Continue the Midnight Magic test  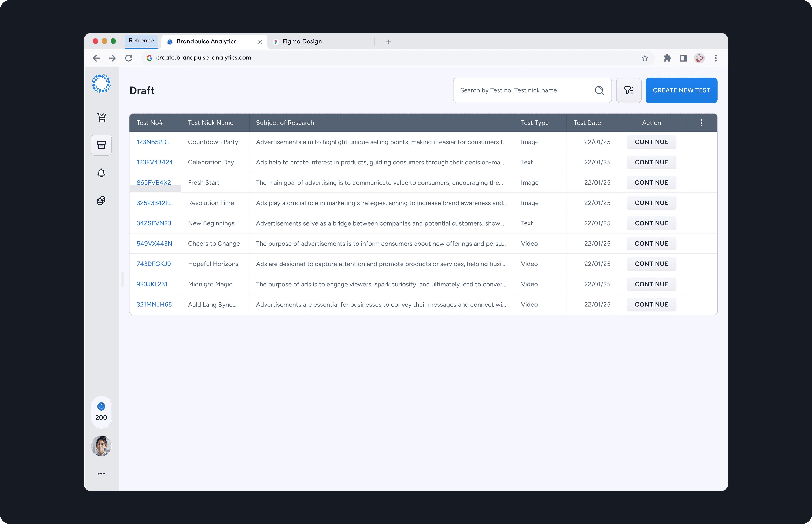(651, 284)
